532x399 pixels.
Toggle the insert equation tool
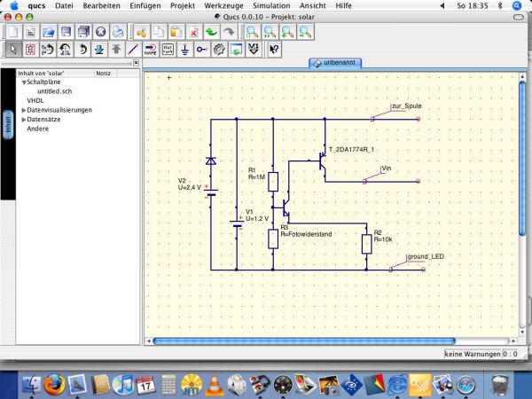(168, 50)
